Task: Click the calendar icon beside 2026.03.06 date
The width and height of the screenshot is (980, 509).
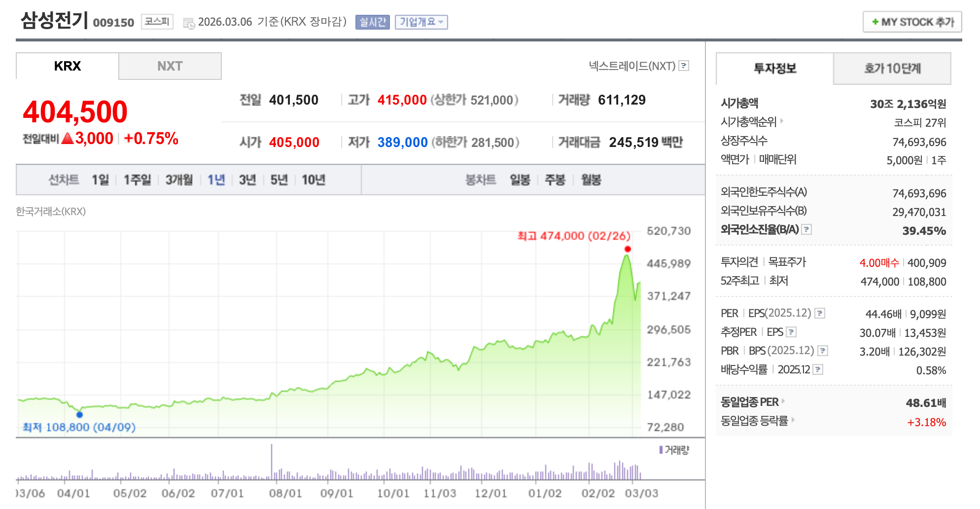Action: point(189,23)
